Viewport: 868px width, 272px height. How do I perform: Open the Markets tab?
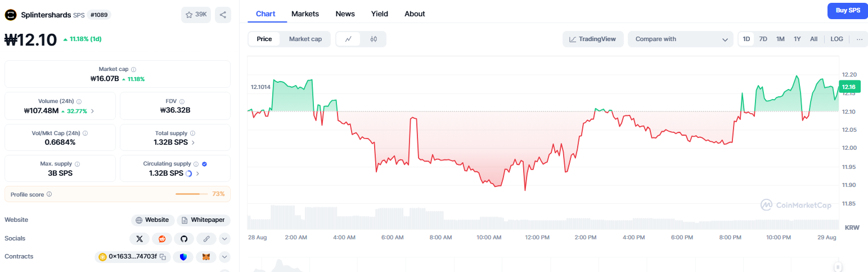coord(305,14)
